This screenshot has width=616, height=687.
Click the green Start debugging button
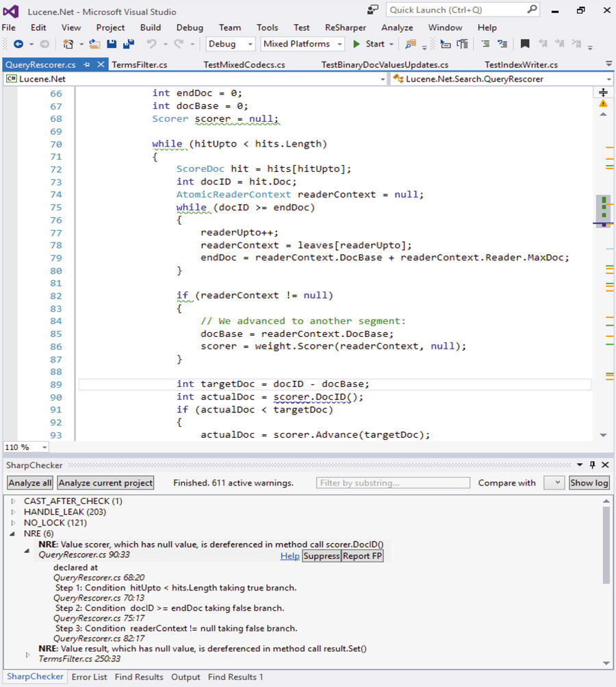[357, 44]
